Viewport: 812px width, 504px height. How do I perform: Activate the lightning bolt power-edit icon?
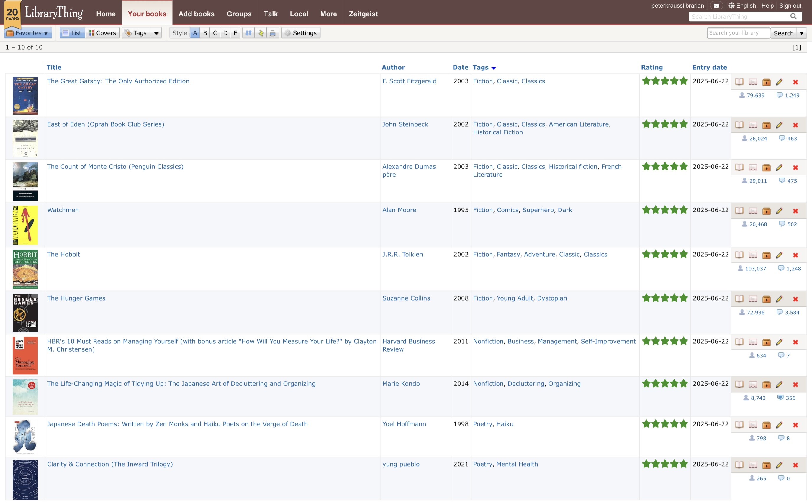coord(261,33)
